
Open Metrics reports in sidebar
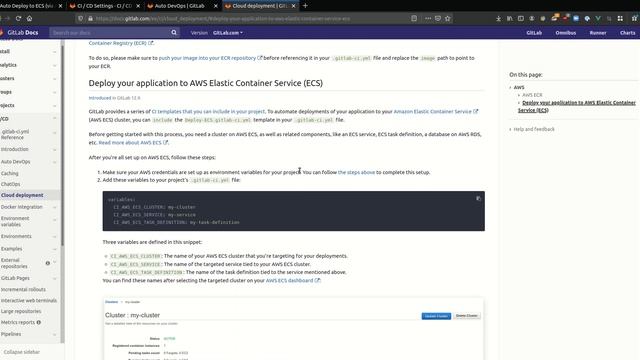click(18, 322)
